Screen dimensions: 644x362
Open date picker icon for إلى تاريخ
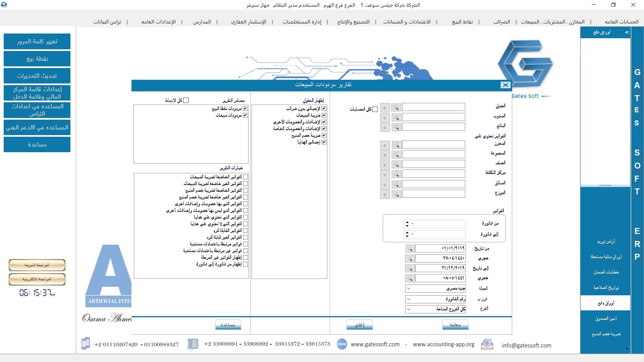click(410, 268)
